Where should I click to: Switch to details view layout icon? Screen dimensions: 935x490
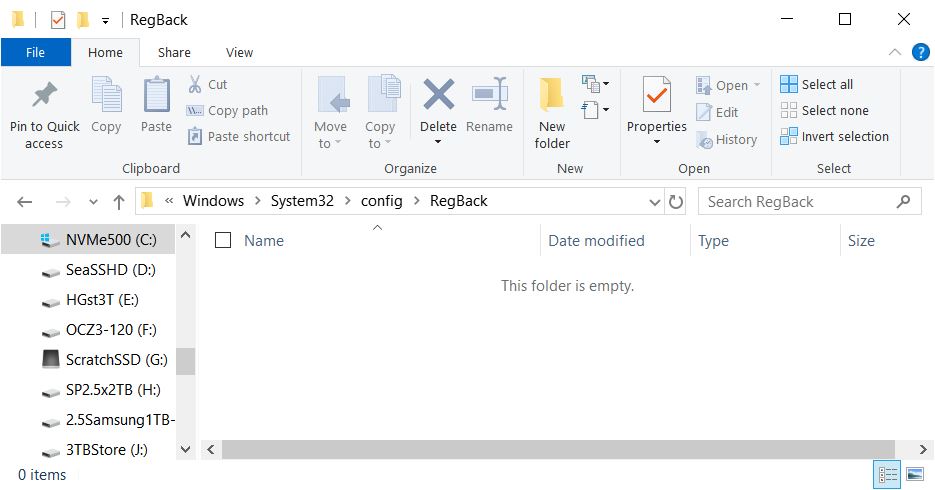click(888, 475)
